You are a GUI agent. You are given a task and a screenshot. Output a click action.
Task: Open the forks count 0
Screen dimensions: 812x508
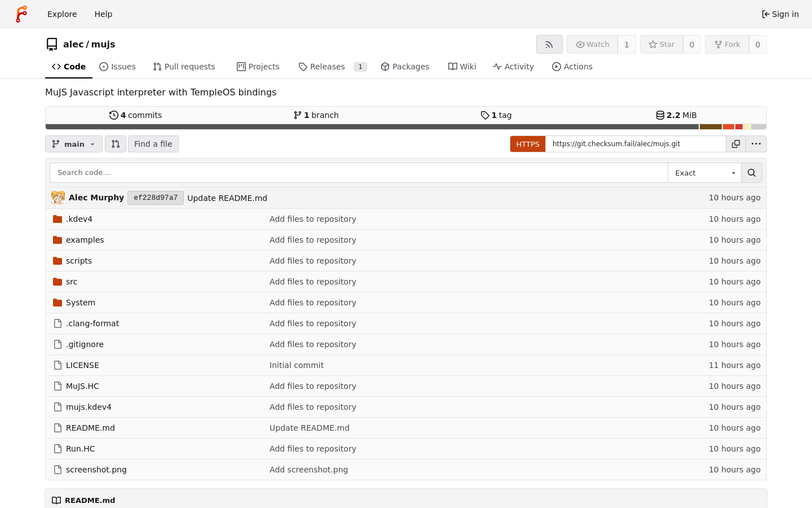(x=758, y=45)
